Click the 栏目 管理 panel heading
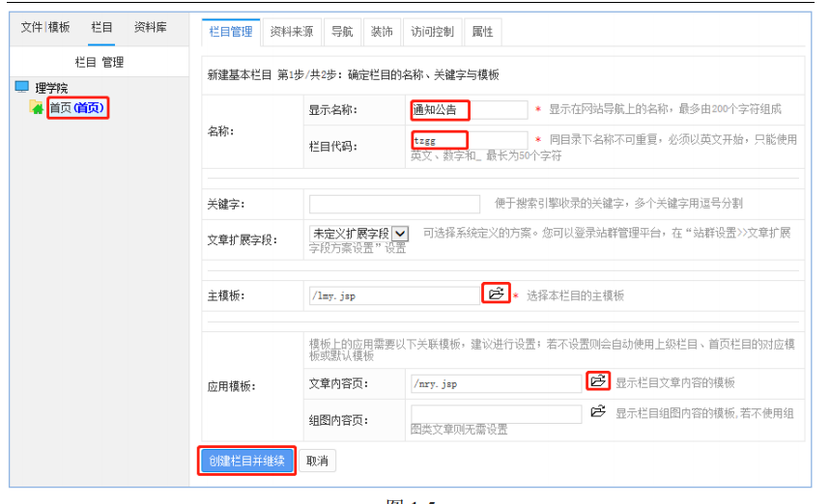Viewport: 830px width, 504px height. [100, 63]
